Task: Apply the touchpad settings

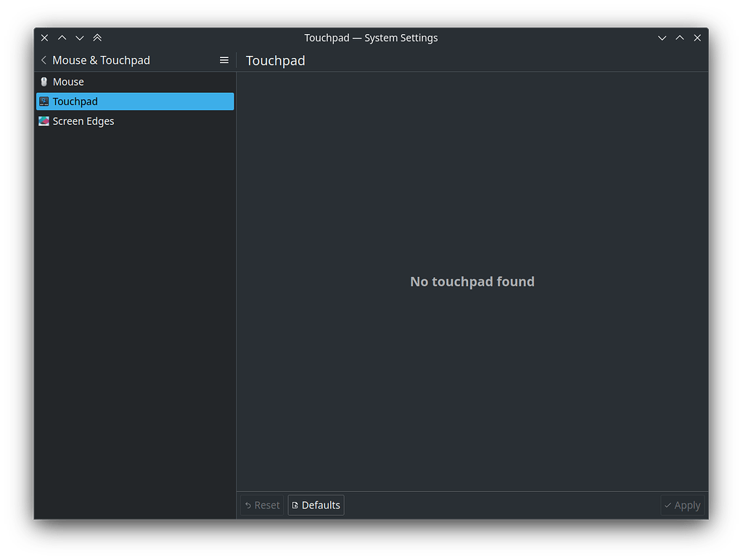Action: 683,505
